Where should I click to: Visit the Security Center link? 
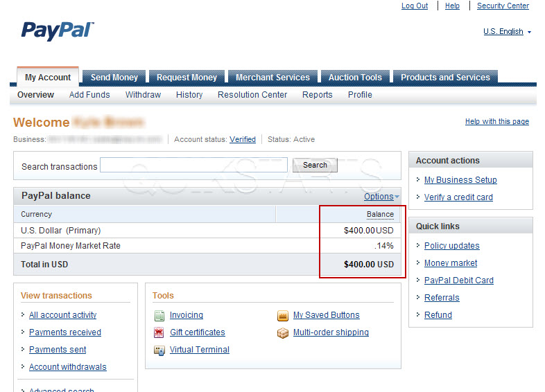pyautogui.click(x=503, y=6)
